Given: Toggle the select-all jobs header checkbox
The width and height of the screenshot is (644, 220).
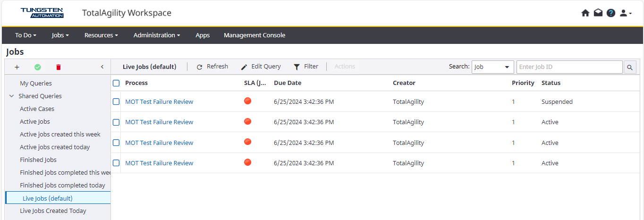Looking at the screenshot, I should [116, 83].
